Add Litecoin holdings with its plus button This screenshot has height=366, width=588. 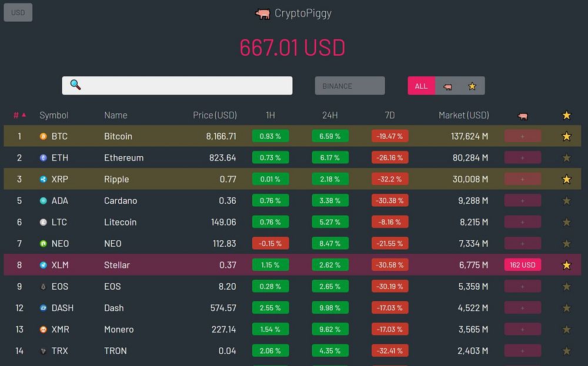(522, 222)
